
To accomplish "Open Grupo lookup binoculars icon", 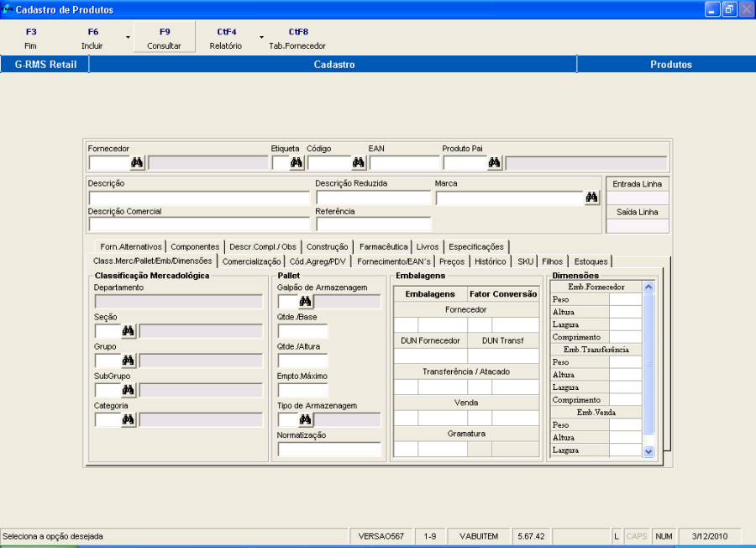I will [x=129, y=361].
